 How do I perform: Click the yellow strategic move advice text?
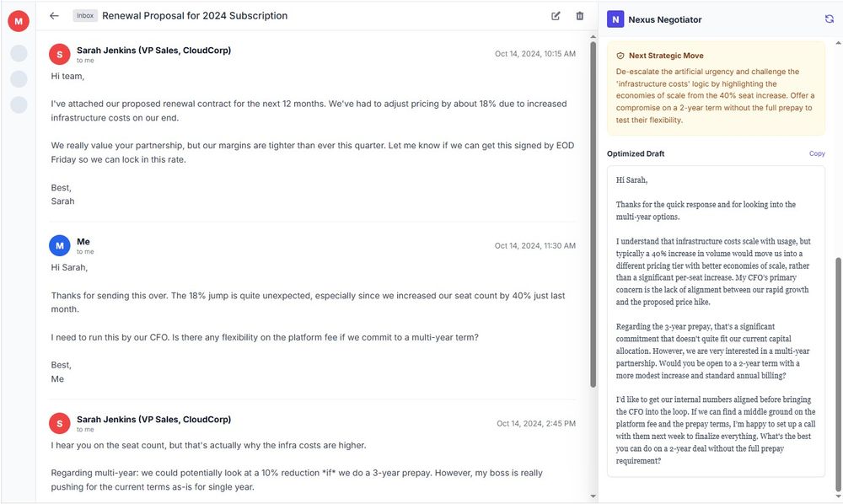(715, 95)
